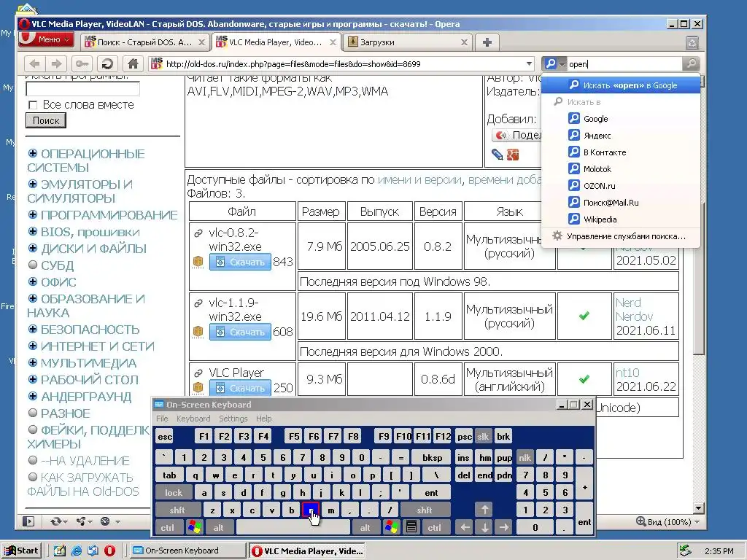Switch to 'Поиск - Старый DOS' tab
The image size is (747, 560).
click(145, 42)
